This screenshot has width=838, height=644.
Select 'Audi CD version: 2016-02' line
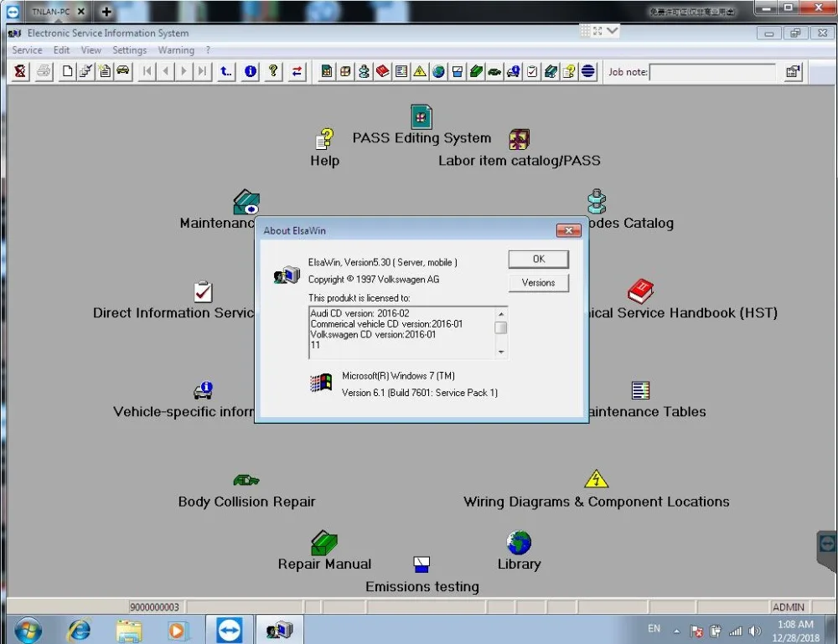coord(360,313)
